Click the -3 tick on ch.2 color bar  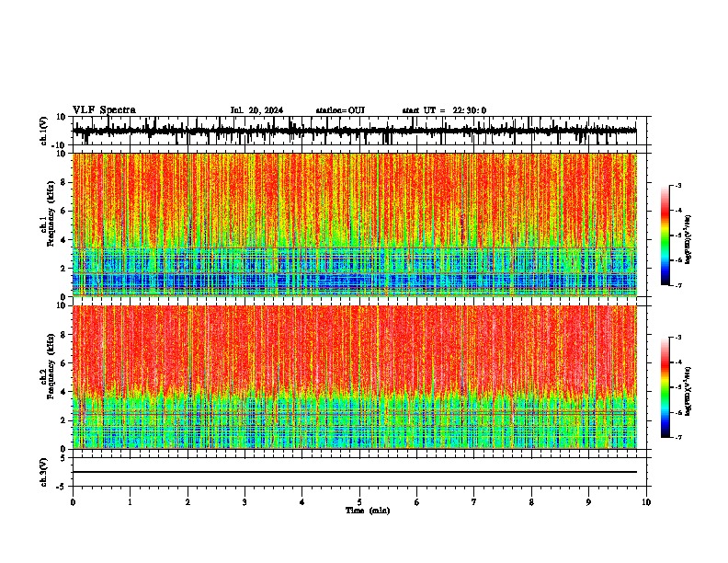[x=677, y=338]
